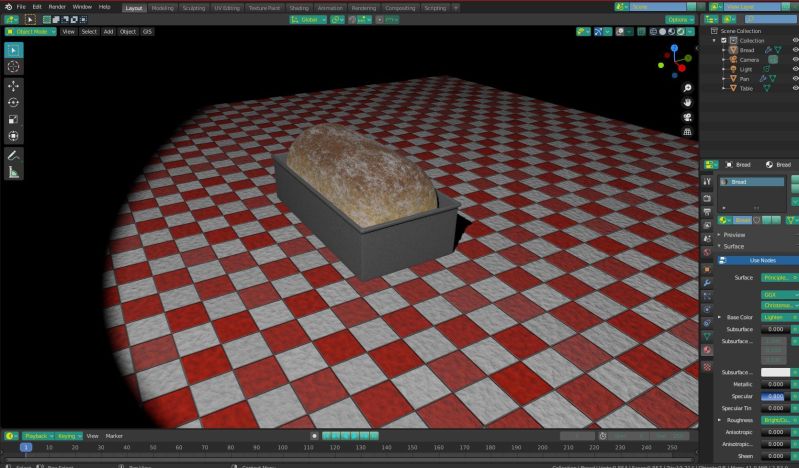Open the Object Mode dropdown
This screenshot has height=468, width=799.
click(31, 32)
